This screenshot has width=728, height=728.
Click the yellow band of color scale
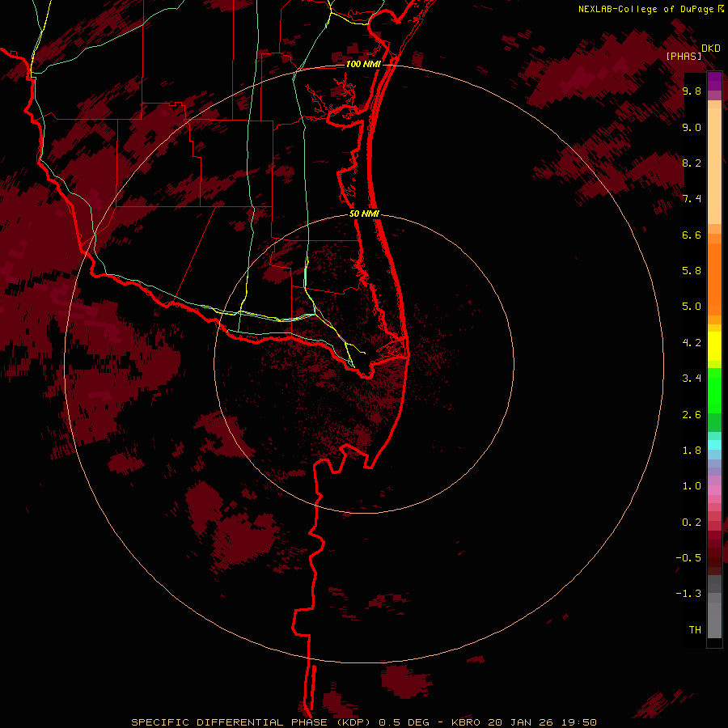coord(714,346)
